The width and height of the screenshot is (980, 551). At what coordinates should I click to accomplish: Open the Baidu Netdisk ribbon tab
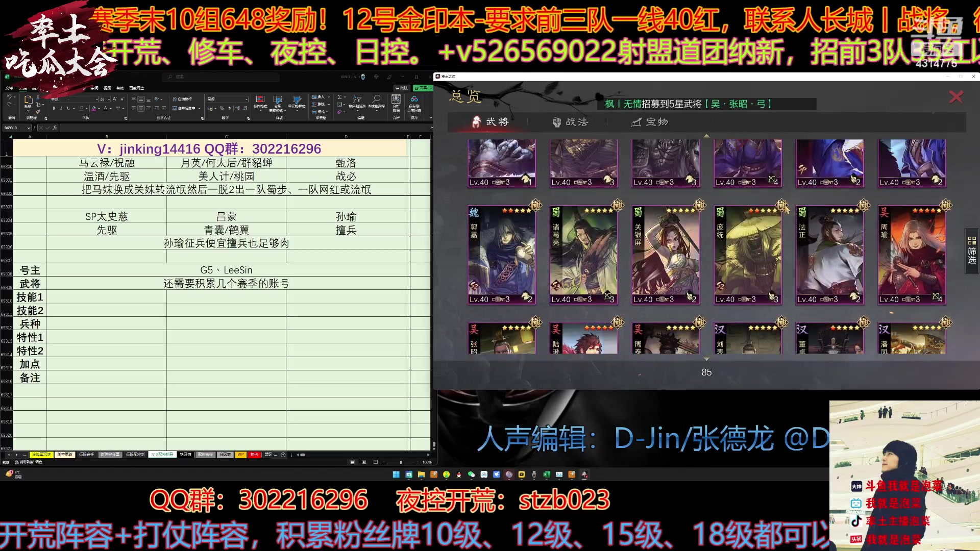[x=137, y=88]
